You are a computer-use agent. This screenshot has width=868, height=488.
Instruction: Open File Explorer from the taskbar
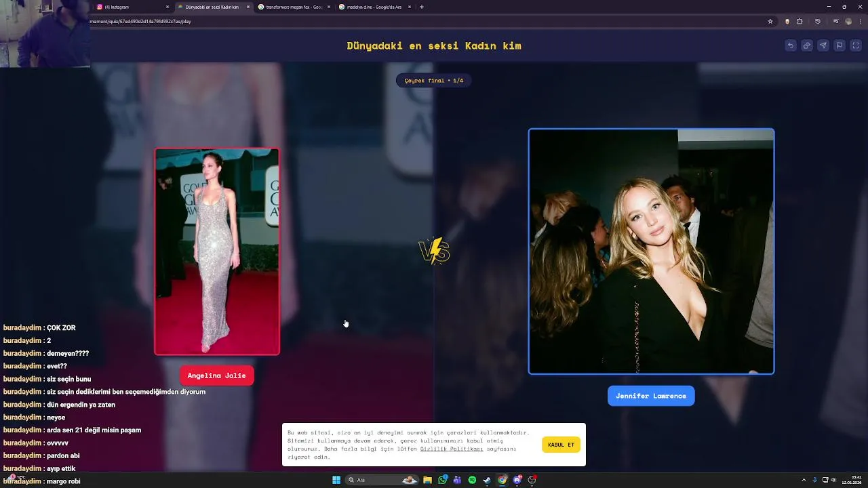[x=427, y=480]
